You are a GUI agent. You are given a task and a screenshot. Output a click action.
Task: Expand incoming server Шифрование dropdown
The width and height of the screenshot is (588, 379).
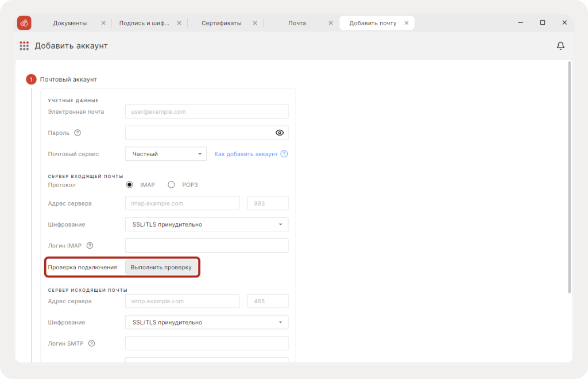[x=206, y=225]
